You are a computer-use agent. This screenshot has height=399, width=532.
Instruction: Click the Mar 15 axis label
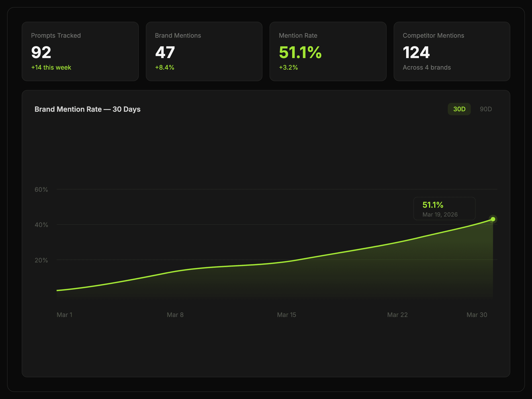tap(286, 315)
